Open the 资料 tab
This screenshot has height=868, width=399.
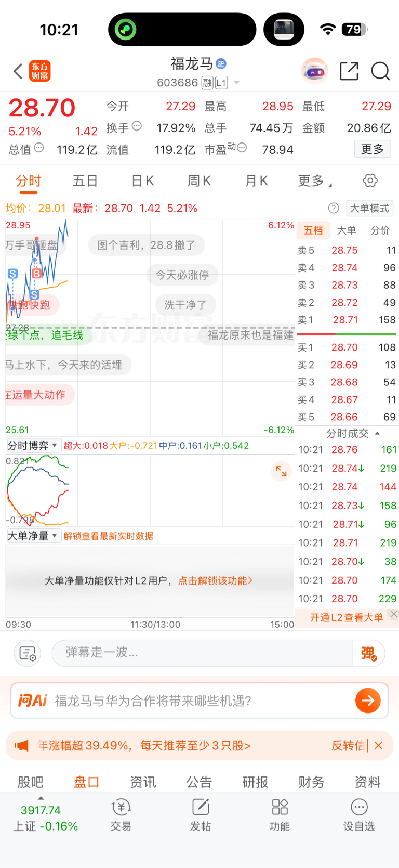pyautogui.click(x=367, y=782)
